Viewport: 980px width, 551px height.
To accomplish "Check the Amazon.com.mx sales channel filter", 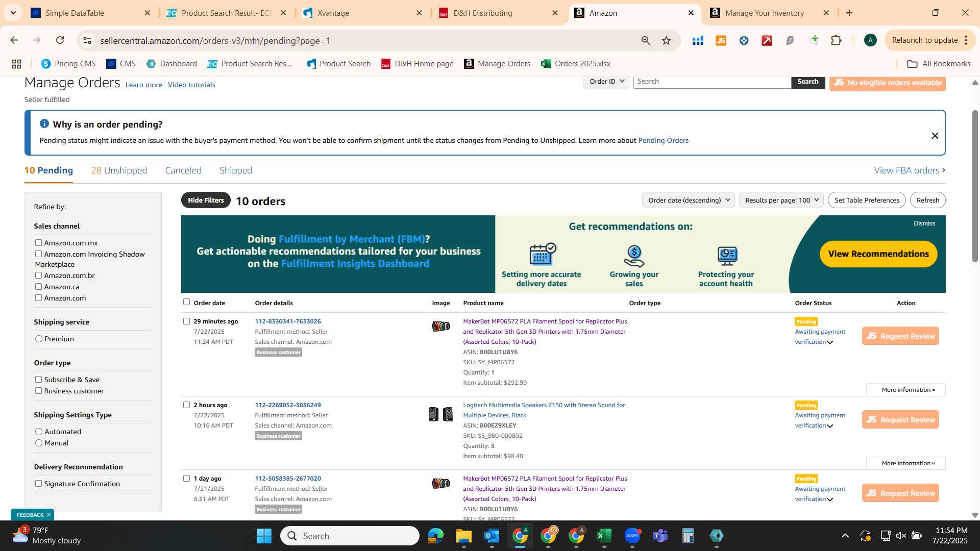I will [38, 243].
